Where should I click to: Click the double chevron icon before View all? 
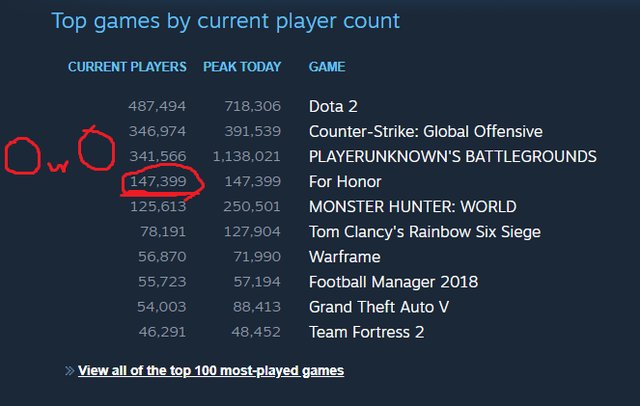[69, 371]
